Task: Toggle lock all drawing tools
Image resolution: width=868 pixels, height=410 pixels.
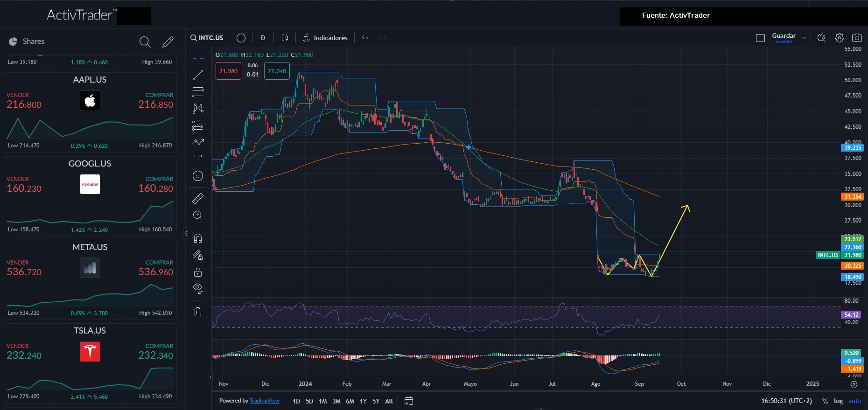Action: pos(198,272)
